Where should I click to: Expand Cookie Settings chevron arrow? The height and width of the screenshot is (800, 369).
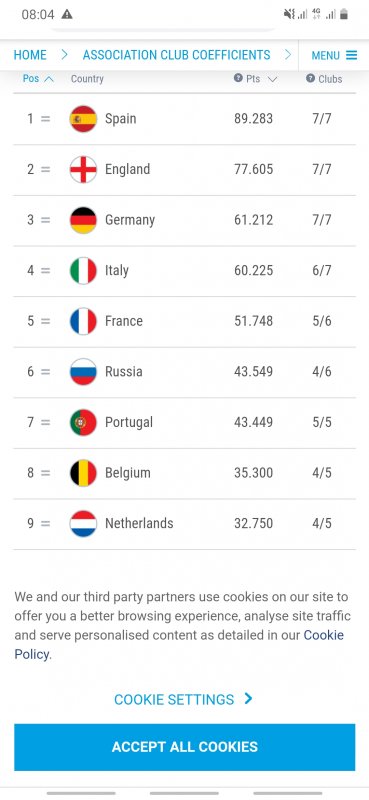(x=248, y=698)
